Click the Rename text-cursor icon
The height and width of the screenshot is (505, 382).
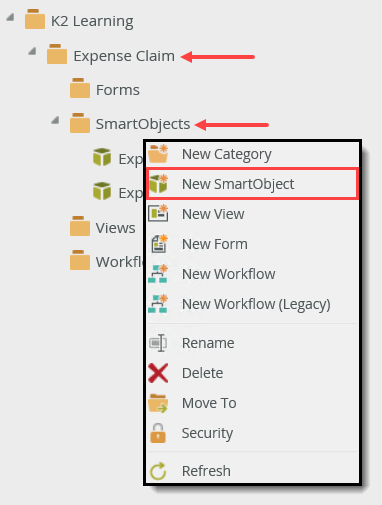coord(158,343)
